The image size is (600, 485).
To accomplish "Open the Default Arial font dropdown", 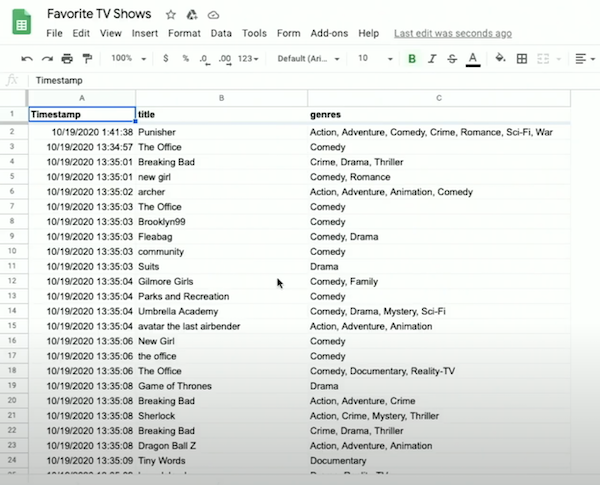I will [x=308, y=59].
